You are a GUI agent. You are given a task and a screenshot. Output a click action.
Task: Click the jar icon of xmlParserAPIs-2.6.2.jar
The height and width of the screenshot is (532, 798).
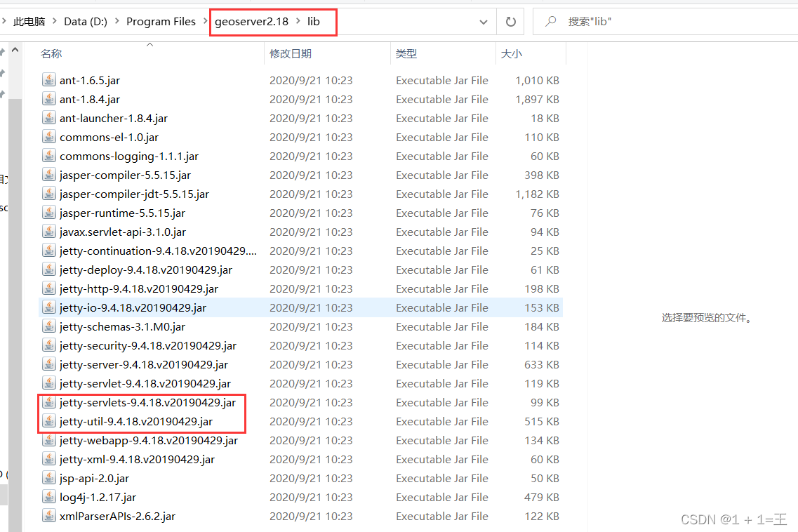pyautogui.click(x=49, y=517)
